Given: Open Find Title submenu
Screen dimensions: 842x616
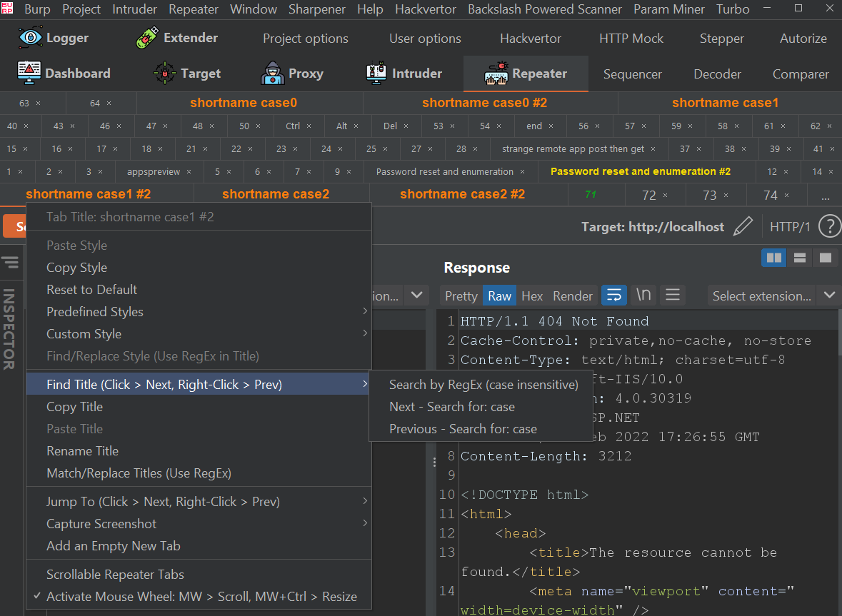Looking at the screenshot, I should (x=199, y=384).
